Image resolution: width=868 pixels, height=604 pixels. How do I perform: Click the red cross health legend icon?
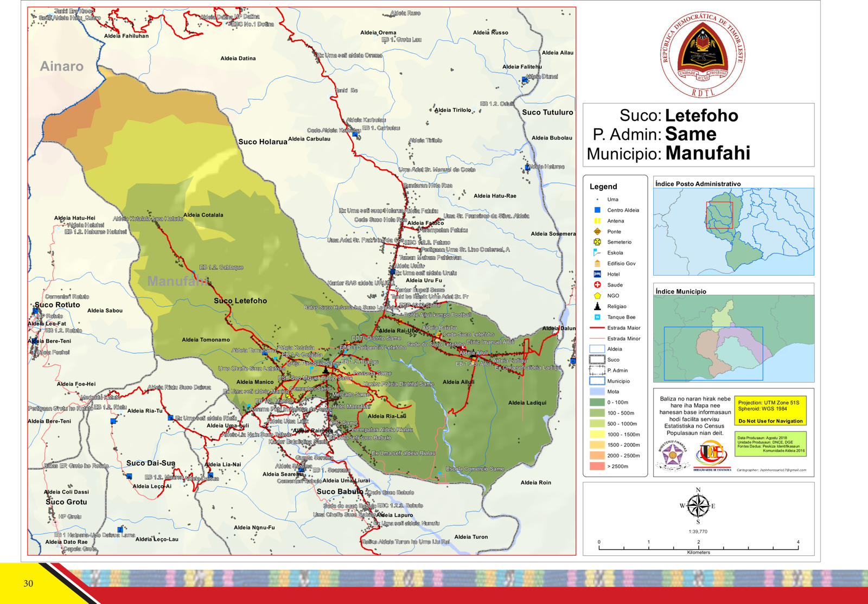[x=597, y=285]
